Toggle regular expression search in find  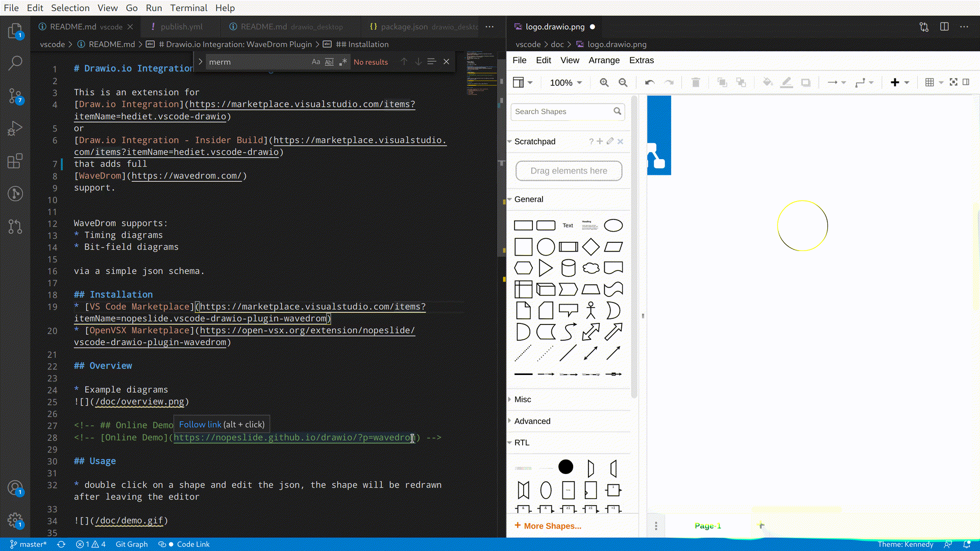(x=343, y=62)
